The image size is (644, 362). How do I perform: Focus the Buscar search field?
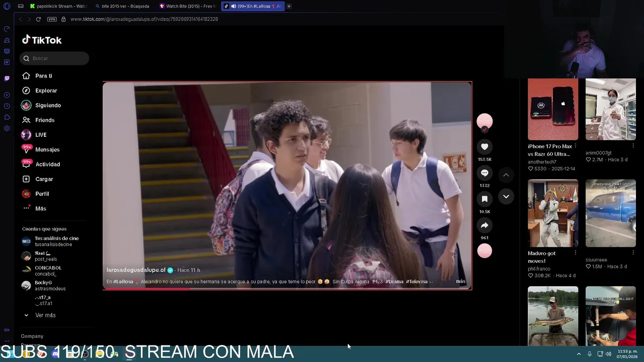(54, 58)
